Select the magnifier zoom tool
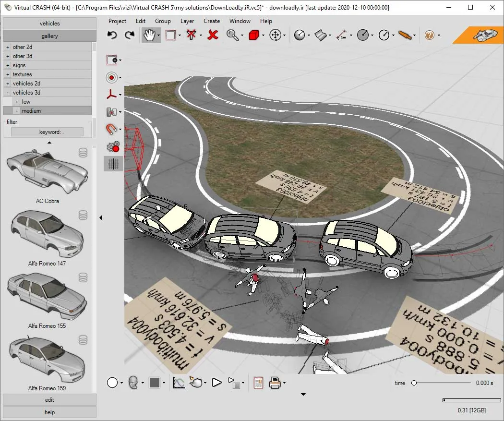 coord(232,35)
